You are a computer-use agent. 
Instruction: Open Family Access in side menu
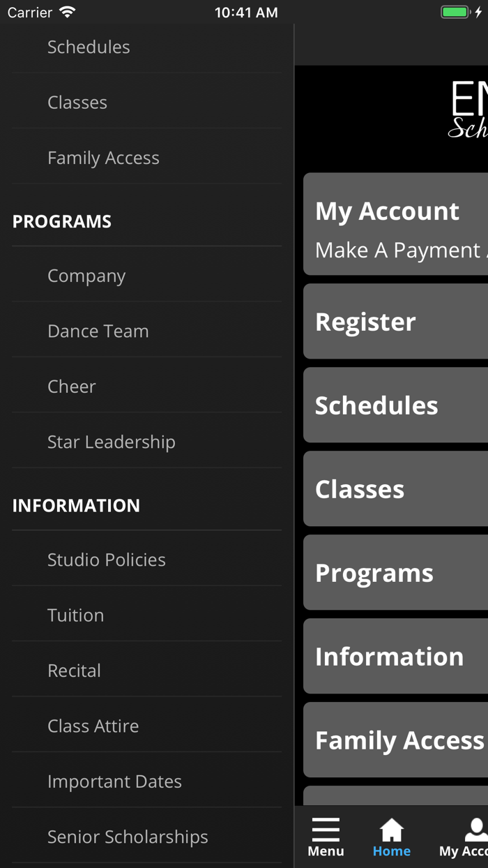tap(103, 158)
